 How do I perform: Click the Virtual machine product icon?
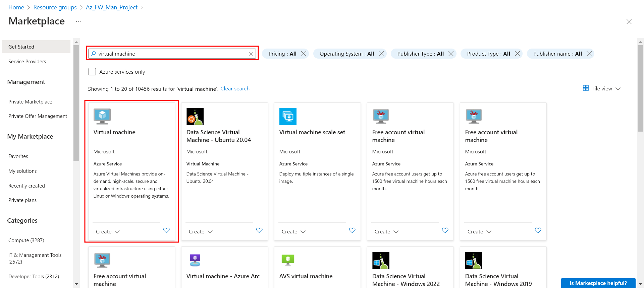coord(102,116)
